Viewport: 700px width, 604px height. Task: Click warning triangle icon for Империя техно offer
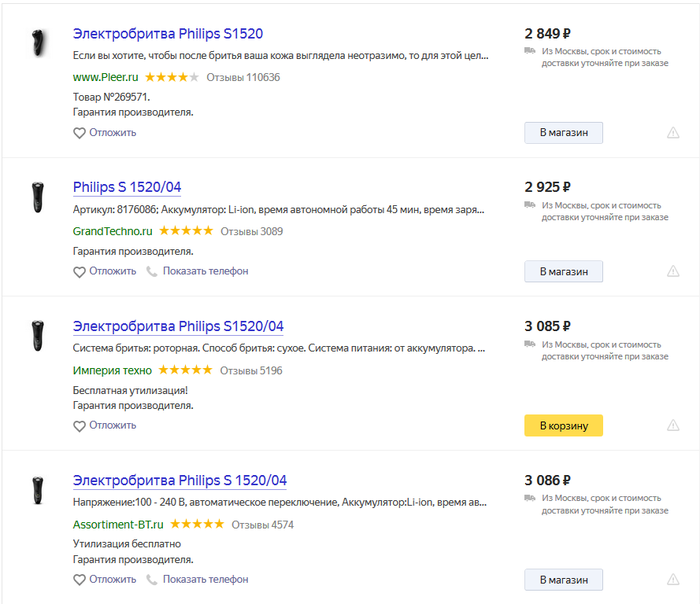click(673, 425)
